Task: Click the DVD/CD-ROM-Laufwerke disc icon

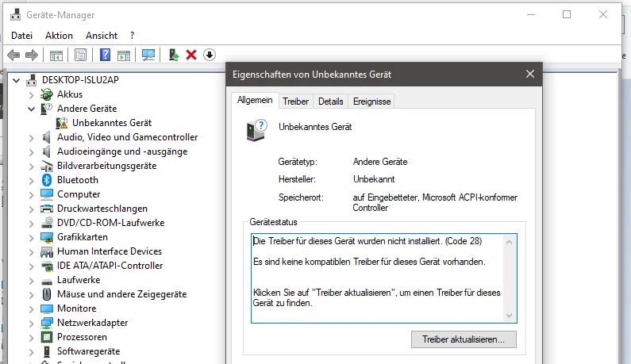Action: coord(47,223)
